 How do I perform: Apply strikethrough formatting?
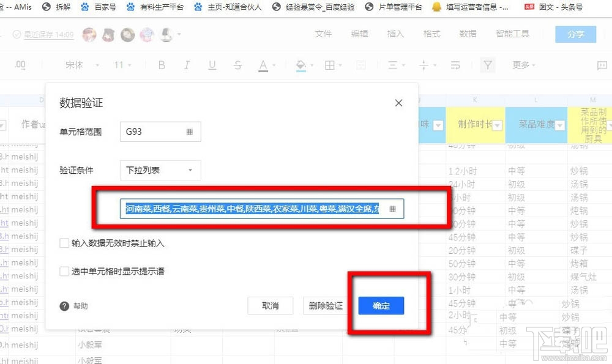[x=237, y=65]
